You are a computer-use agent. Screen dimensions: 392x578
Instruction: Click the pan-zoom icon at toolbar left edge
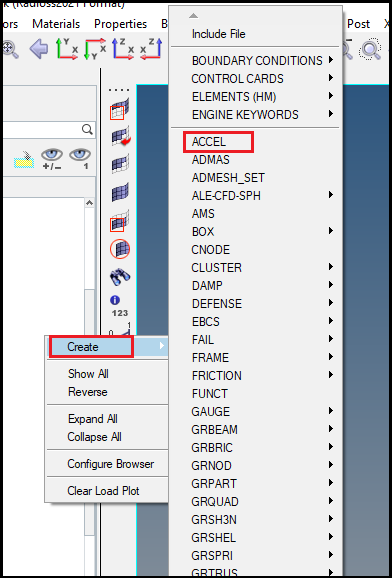(10, 49)
